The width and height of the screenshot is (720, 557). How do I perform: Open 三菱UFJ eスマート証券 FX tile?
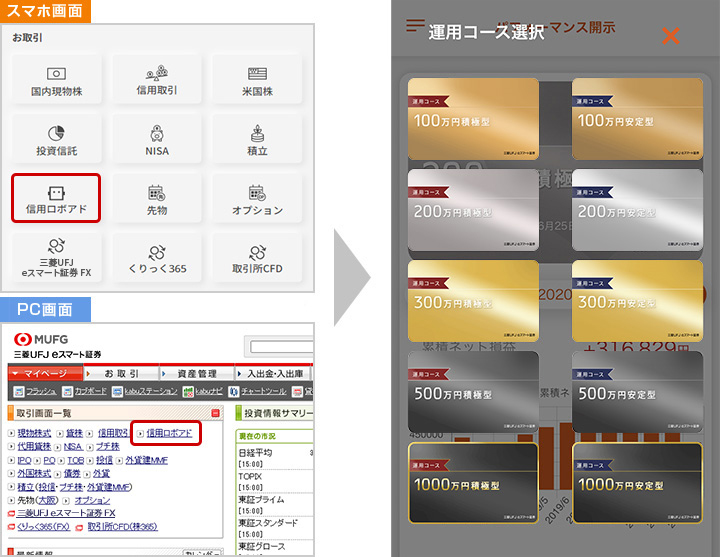point(56,258)
